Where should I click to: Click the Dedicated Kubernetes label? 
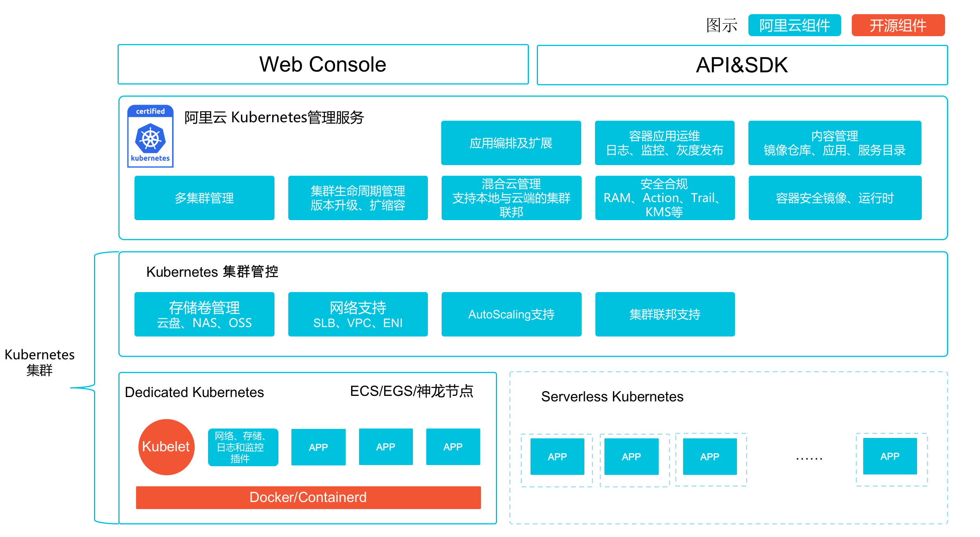pos(194,392)
